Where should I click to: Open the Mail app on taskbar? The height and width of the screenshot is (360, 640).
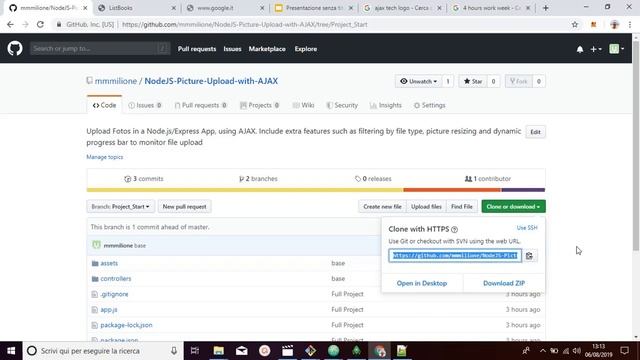242,351
